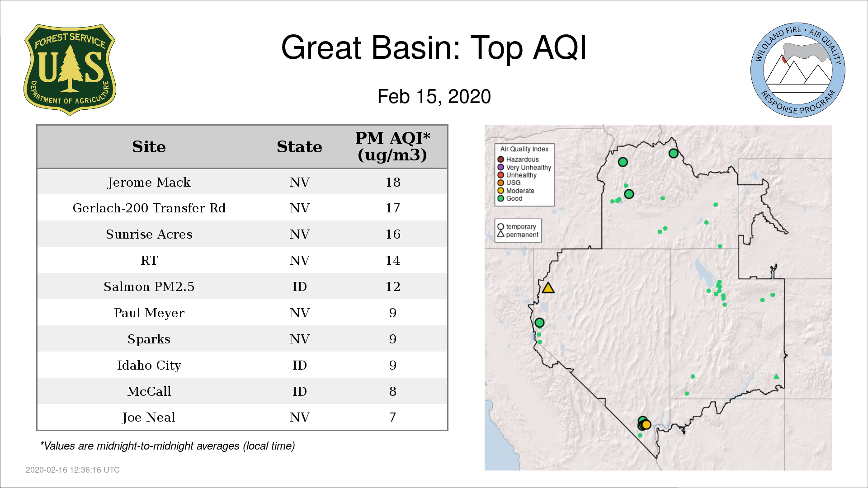Click the Hazardous legend color dot

click(x=500, y=160)
